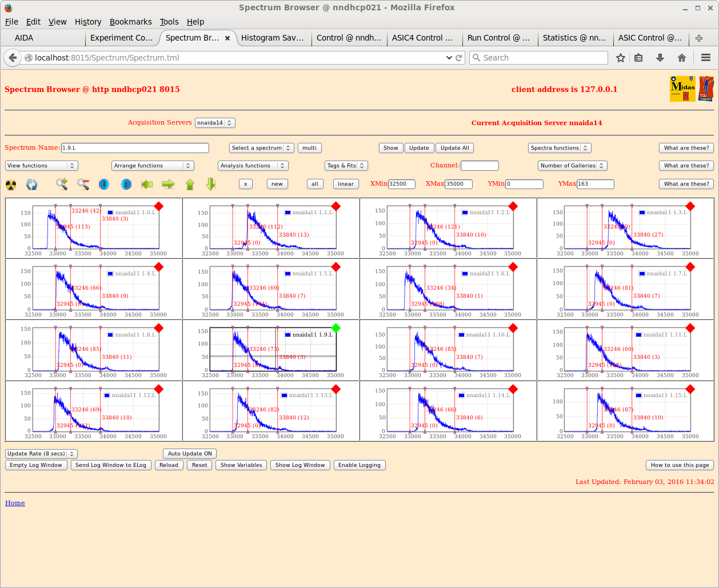This screenshot has width=719, height=588.
Task: Bookmark this page with the star icon
Action: [x=621, y=58]
